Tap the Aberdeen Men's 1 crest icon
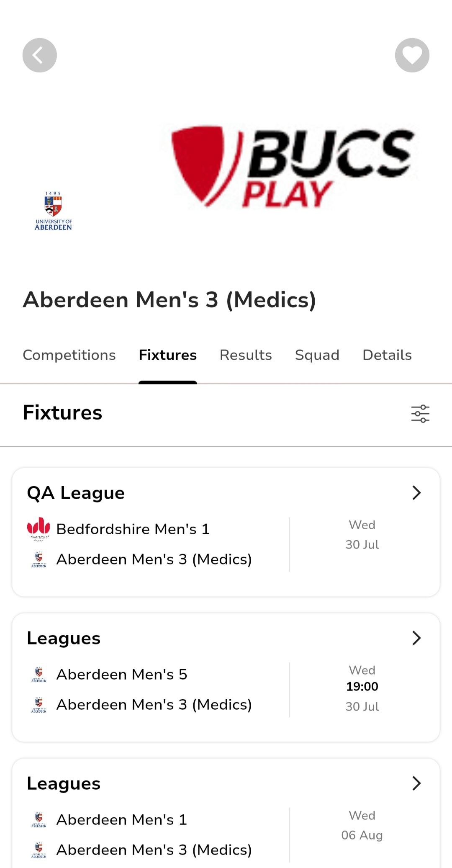 [39, 820]
